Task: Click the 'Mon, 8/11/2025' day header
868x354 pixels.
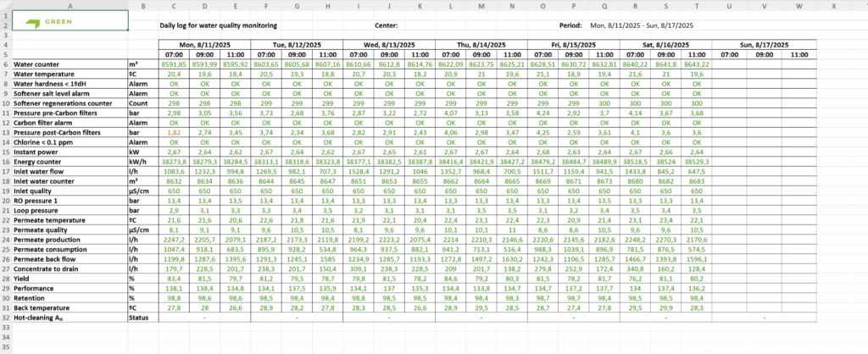Action: (x=204, y=43)
